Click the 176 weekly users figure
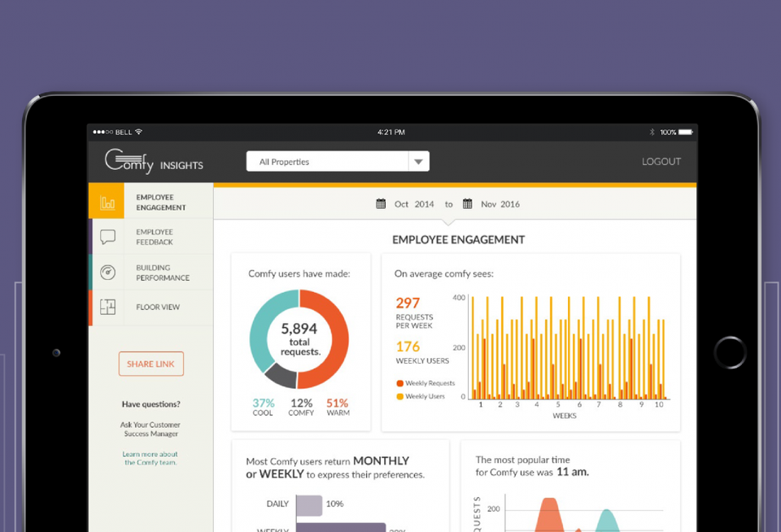The width and height of the screenshot is (781, 532). coord(408,347)
